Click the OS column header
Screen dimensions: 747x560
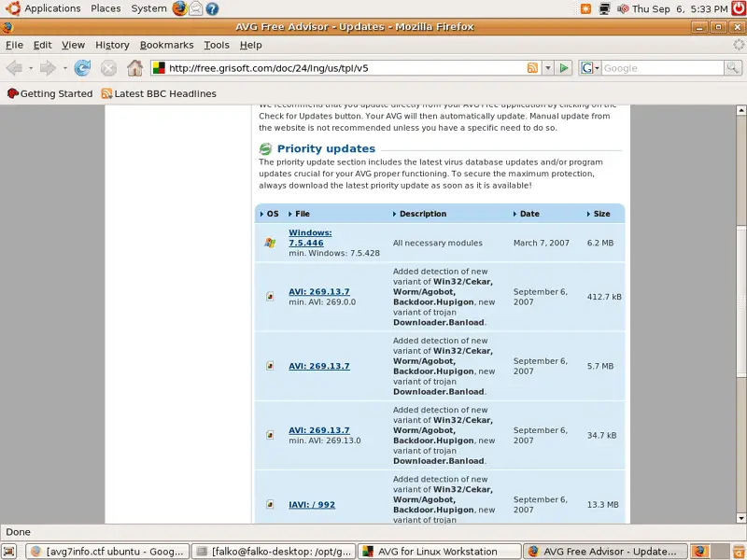(x=270, y=214)
